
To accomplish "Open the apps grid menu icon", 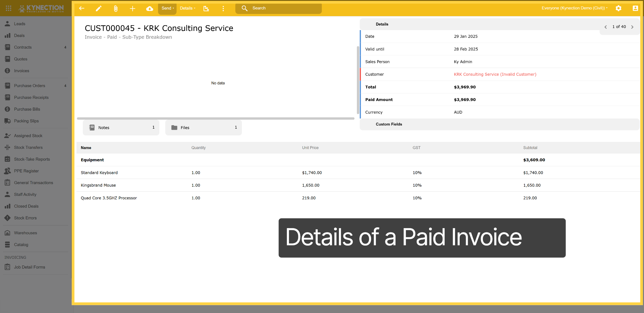I will (x=8, y=8).
